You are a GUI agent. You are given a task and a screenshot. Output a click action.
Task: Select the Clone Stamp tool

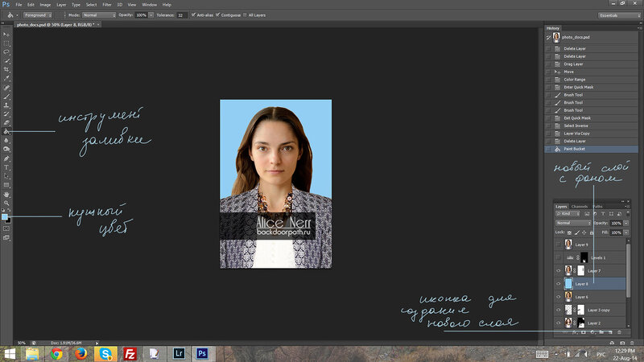click(x=6, y=105)
